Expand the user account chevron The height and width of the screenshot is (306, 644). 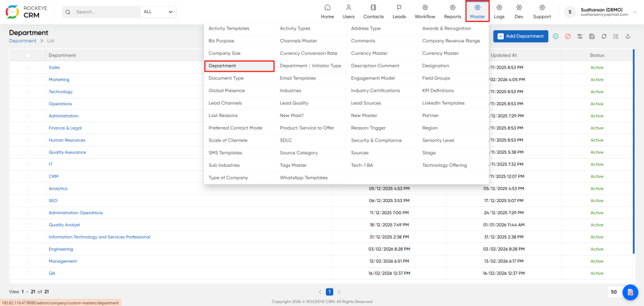pos(635,13)
